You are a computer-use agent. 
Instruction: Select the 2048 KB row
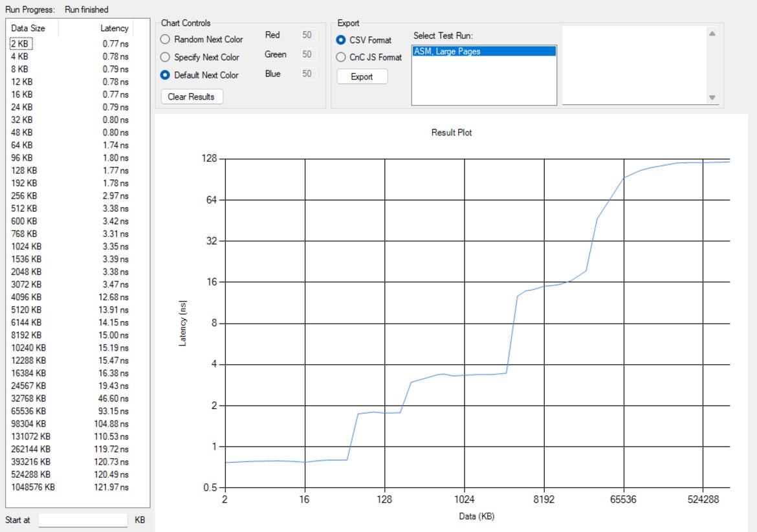[70, 272]
